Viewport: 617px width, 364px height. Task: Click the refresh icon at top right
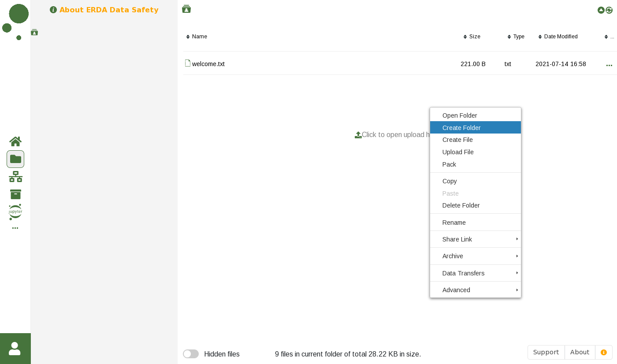pyautogui.click(x=609, y=10)
